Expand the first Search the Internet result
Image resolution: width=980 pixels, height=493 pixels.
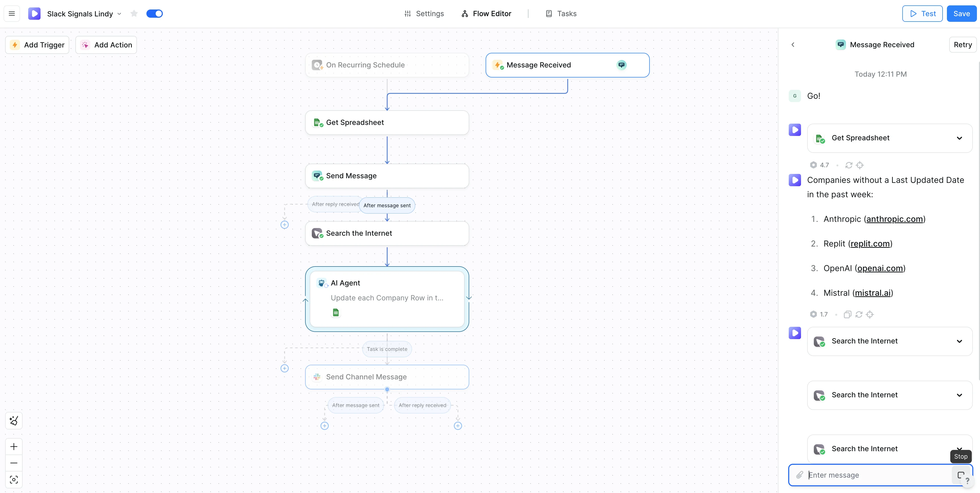pyautogui.click(x=959, y=341)
